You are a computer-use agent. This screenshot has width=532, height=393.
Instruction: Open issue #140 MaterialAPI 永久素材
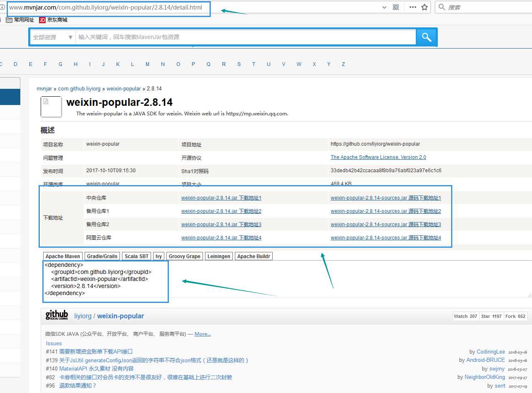(x=96, y=369)
